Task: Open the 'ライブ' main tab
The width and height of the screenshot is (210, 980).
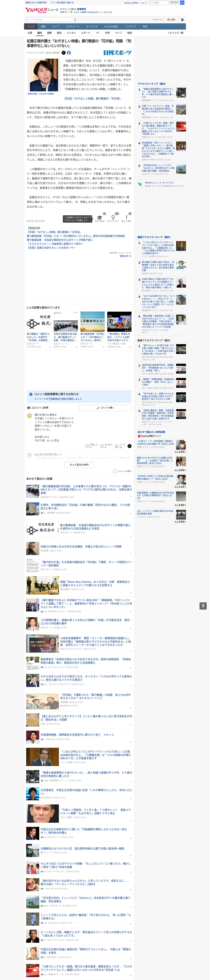Action: click(56, 27)
